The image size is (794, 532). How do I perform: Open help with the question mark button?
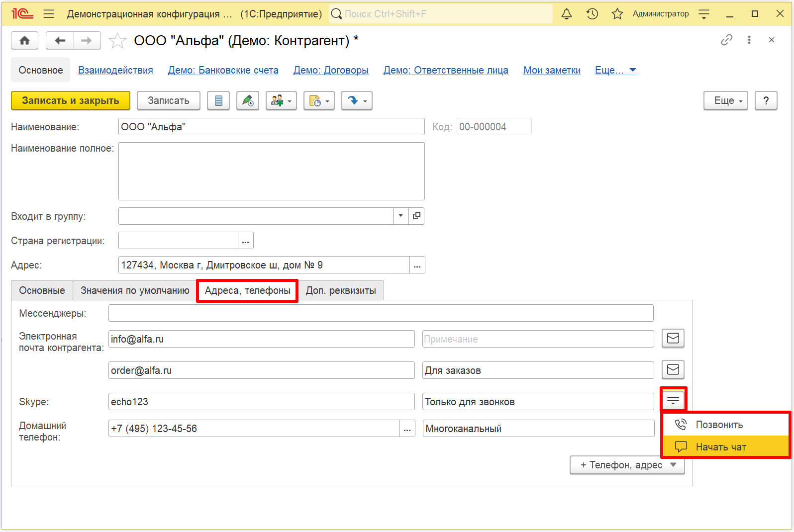pyautogui.click(x=766, y=100)
